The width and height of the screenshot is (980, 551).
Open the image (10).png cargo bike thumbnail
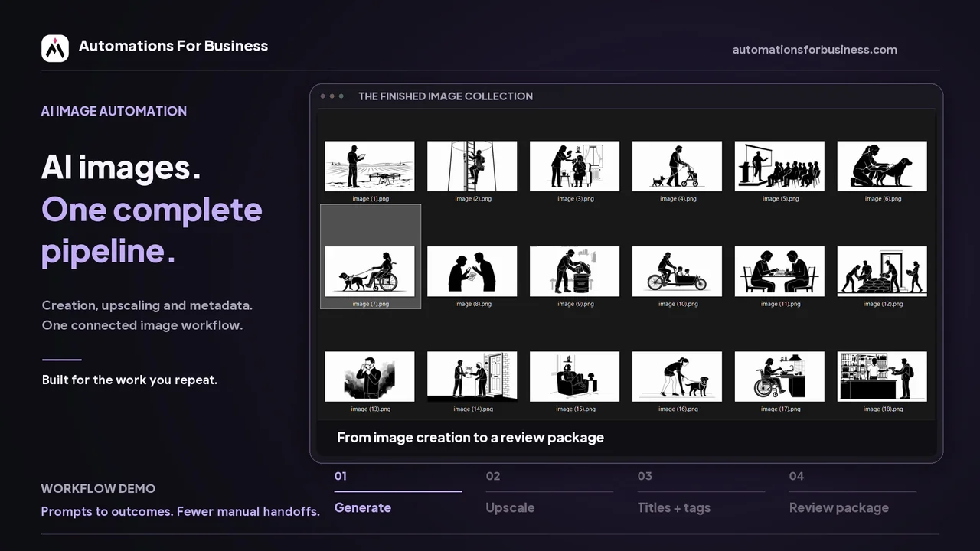pos(678,271)
